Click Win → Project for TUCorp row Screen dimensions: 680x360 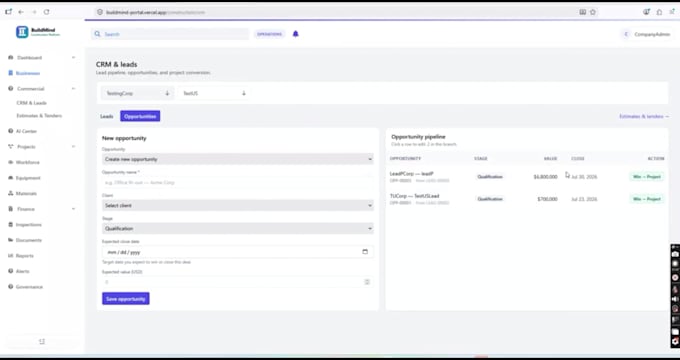[x=647, y=199]
